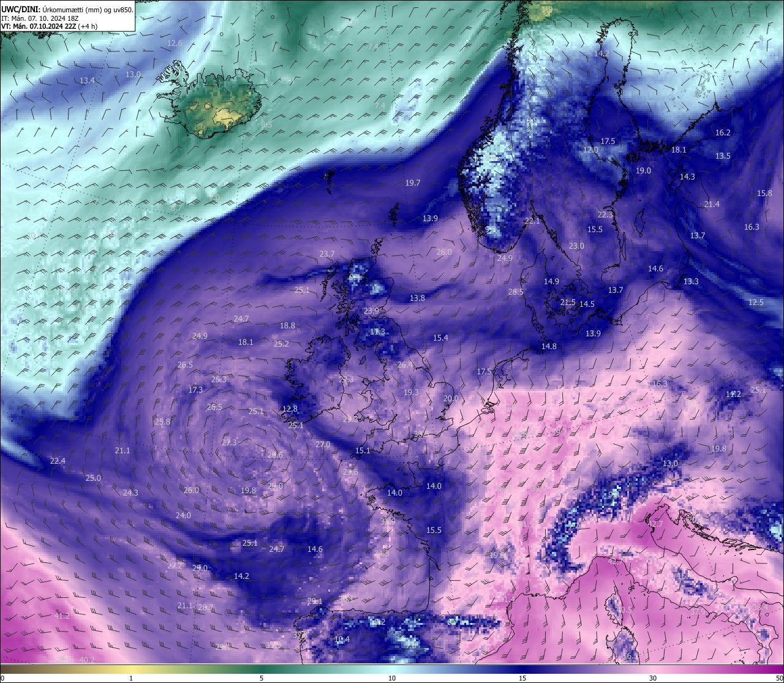The width and height of the screenshot is (784, 683).
Task: Click the 18.8 map value
Action: [287, 326]
